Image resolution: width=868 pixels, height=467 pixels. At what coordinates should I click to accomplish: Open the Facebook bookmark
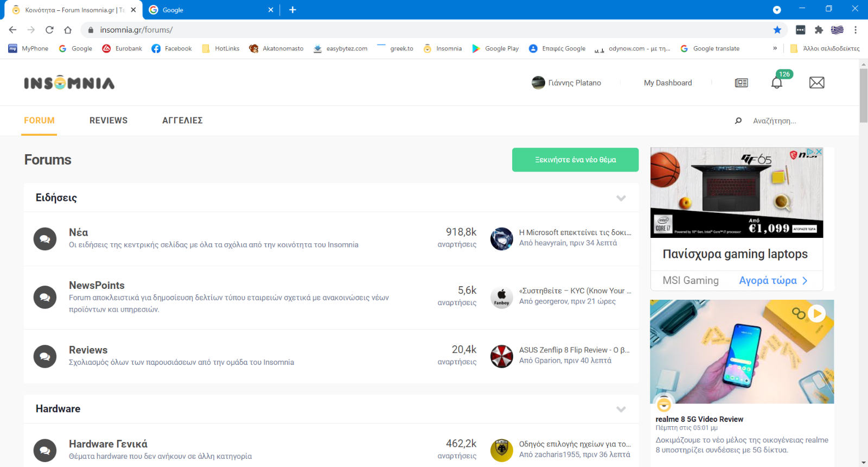171,48
